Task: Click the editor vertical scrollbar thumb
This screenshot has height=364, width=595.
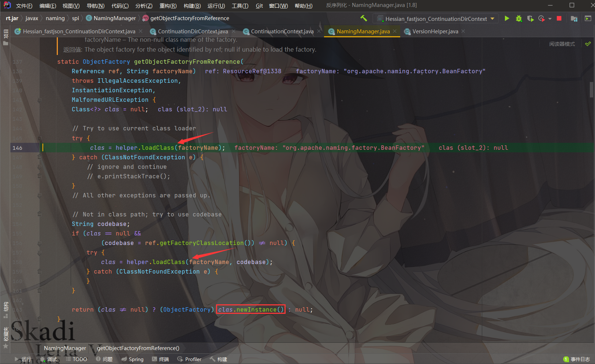Action: [x=592, y=90]
